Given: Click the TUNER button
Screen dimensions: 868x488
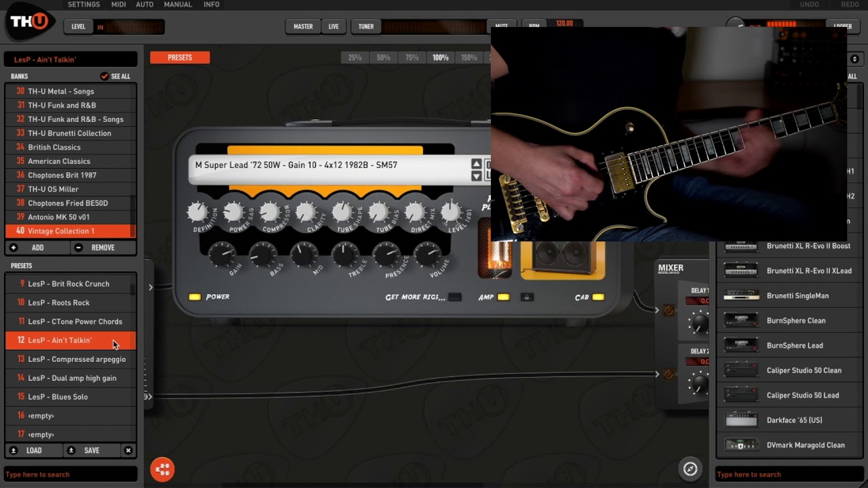Looking at the screenshot, I should (366, 26).
